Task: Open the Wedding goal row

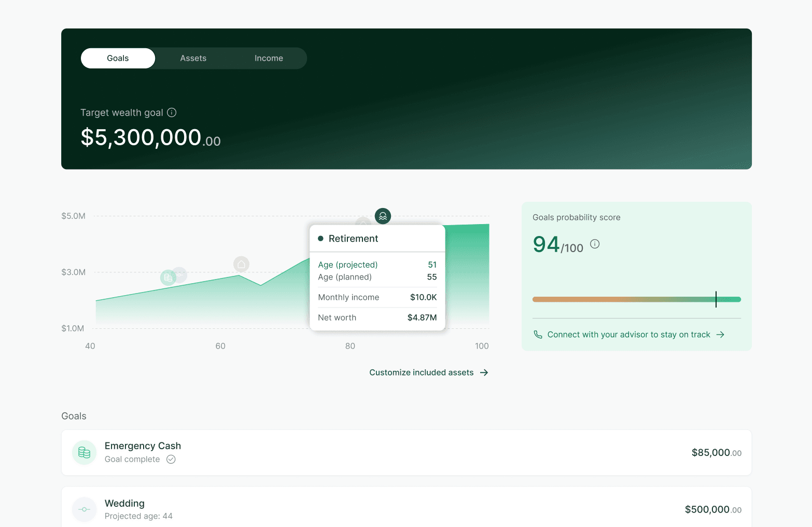Action: coord(407,507)
